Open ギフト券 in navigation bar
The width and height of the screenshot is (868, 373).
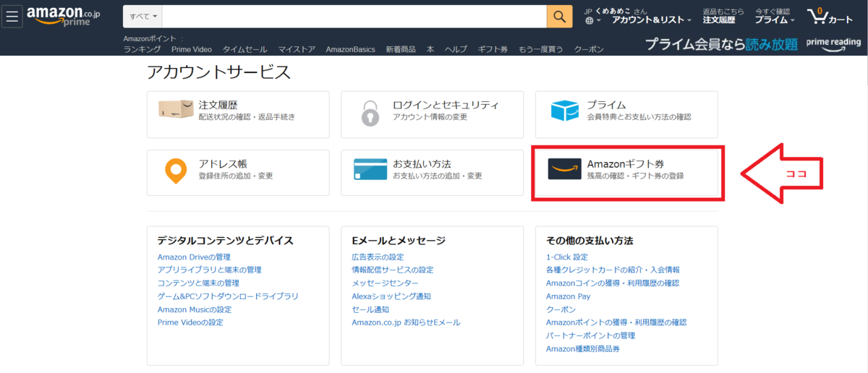493,49
